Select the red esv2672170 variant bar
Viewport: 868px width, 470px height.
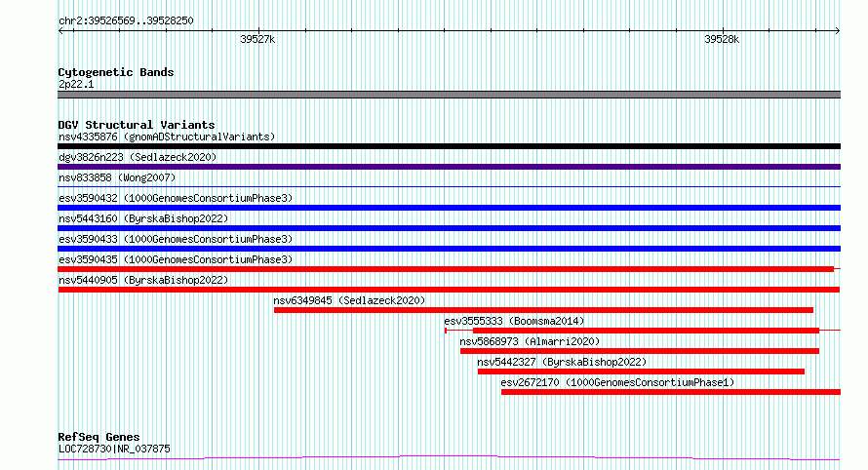[x=671, y=392]
